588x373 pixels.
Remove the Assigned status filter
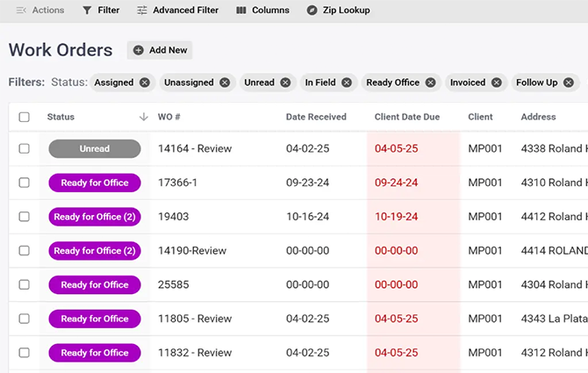pos(145,82)
